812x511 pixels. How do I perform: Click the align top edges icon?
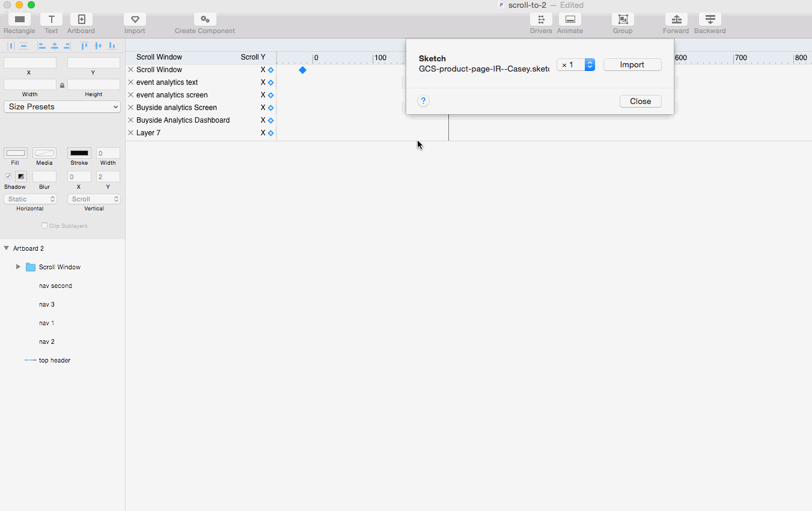[84, 46]
